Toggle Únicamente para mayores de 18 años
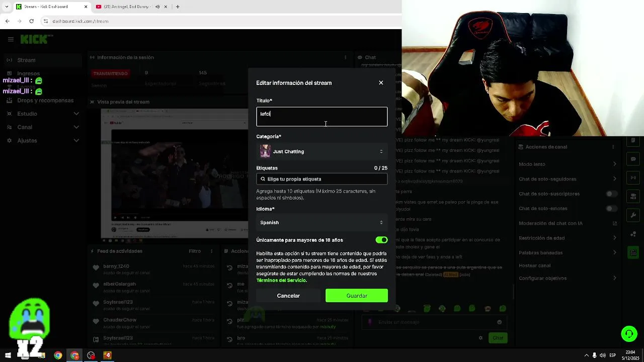This screenshot has width=644, height=362. [381, 240]
